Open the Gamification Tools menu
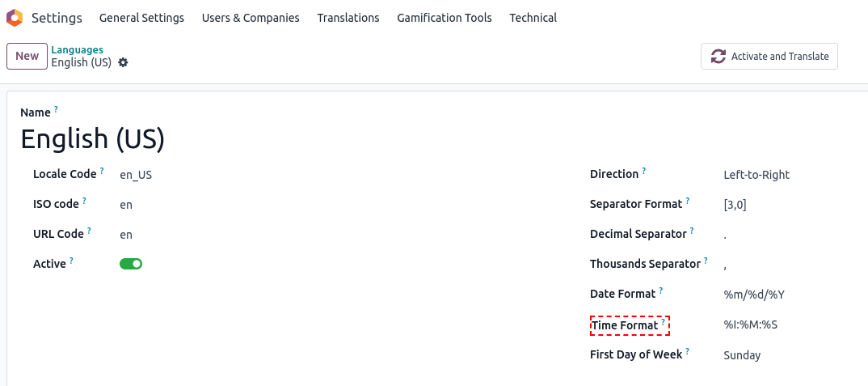The image size is (868, 386). pyautogui.click(x=445, y=18)
